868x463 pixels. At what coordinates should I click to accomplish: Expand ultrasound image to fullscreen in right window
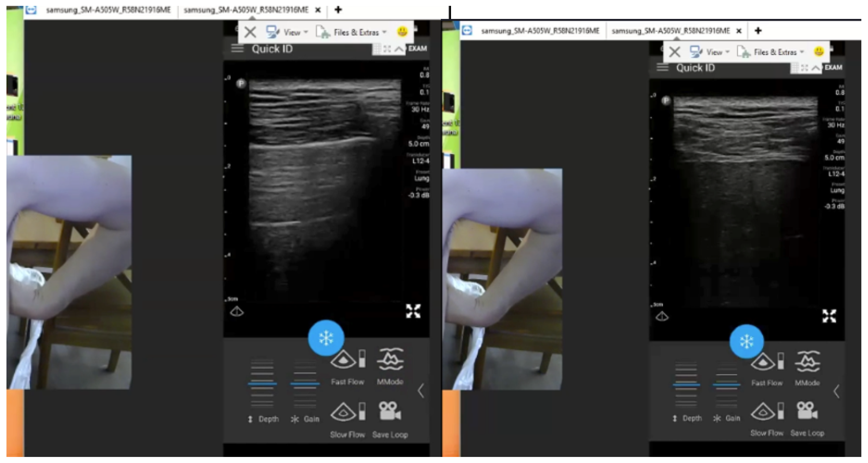pos(829,316)
